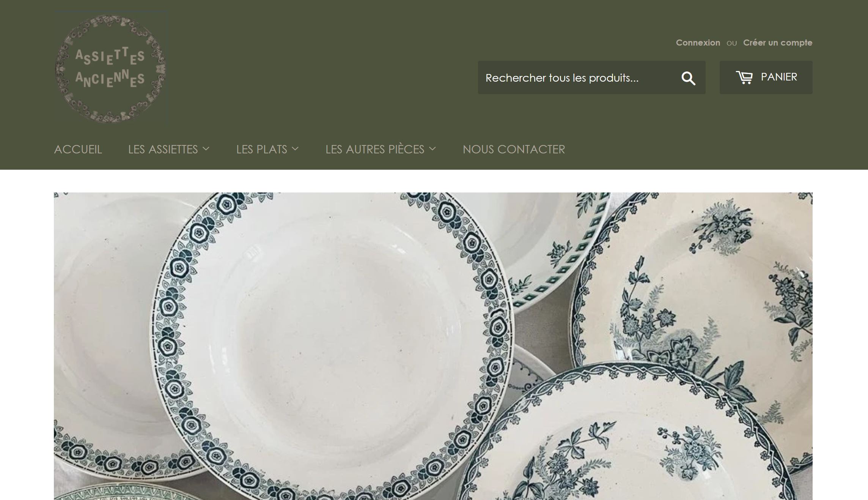Expand the Les Assiettes chevron
The width and height of the screenshot is (868, 500).
206,149
